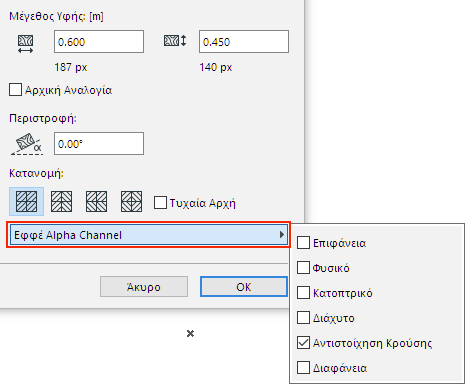Check the Κατοπτρικό option

[303, 293]
